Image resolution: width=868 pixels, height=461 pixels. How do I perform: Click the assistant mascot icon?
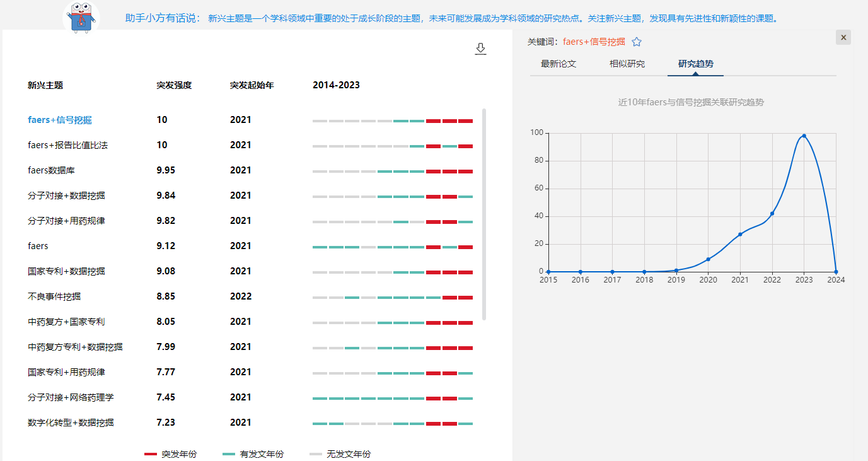(81, 16)
